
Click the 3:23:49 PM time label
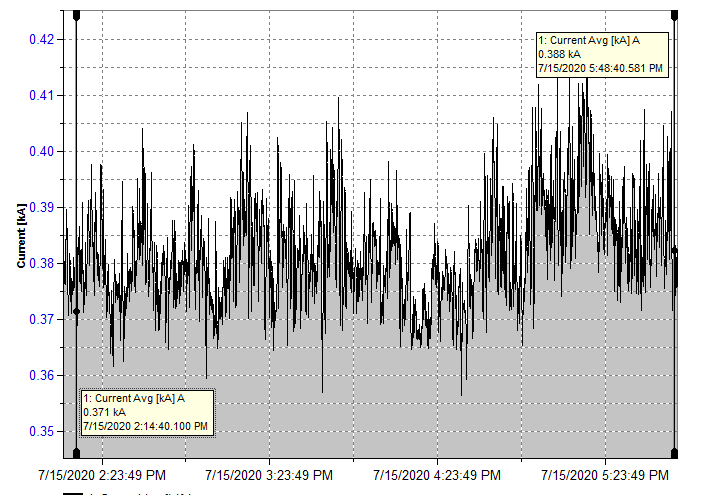point(269,476)
